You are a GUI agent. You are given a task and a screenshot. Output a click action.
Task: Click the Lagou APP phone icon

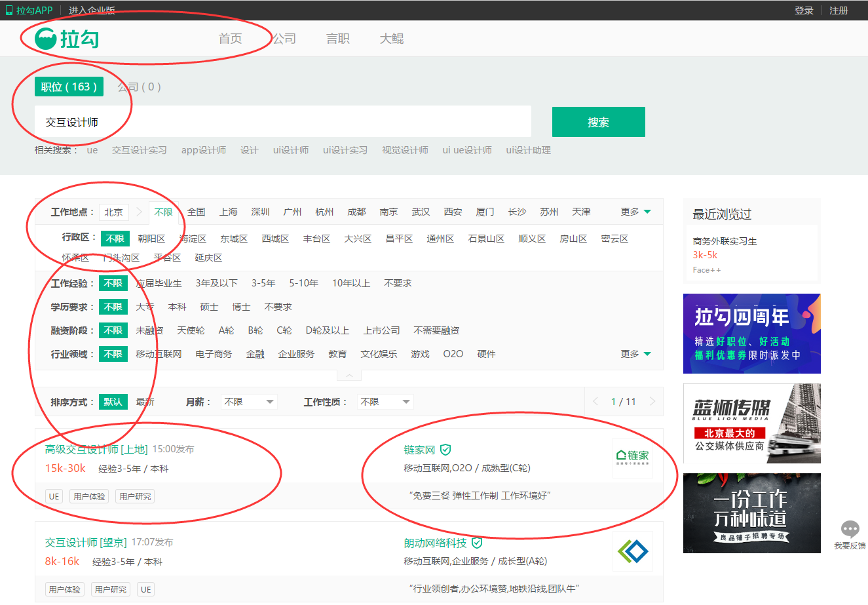tap(9, 10)
